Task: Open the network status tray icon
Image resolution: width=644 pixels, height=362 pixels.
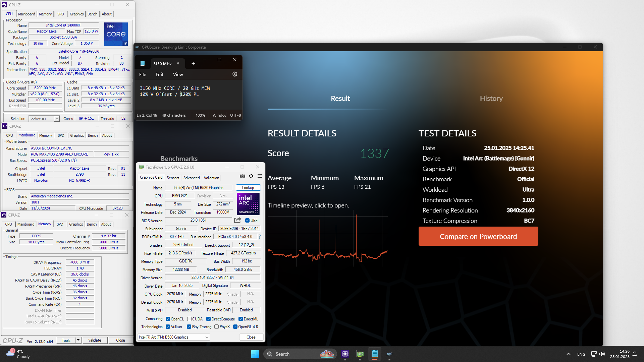Action: pyautogui.click(x=594, y=354)
